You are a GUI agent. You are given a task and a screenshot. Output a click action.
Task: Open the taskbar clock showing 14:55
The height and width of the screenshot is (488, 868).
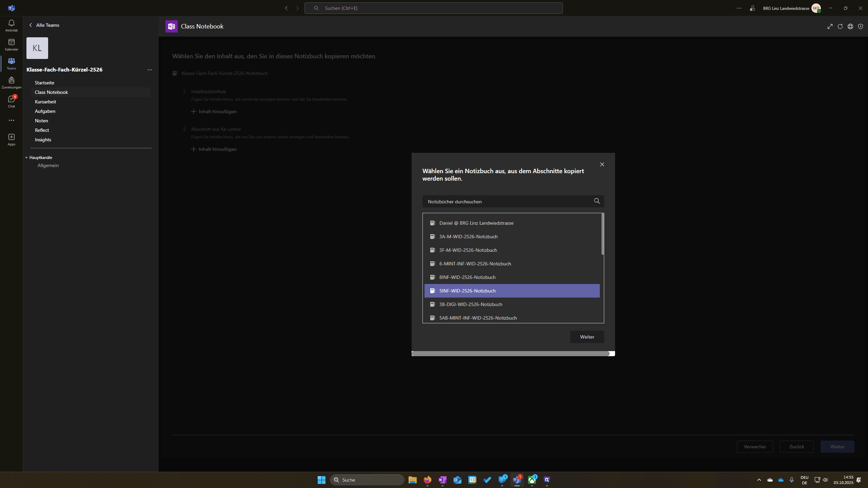click(844, 480)
